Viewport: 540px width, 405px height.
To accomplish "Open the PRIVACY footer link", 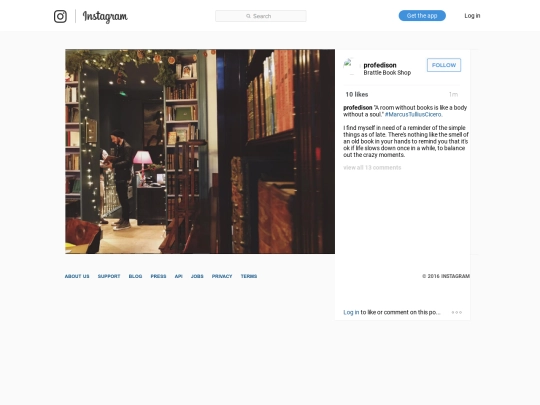I will 222,276.
